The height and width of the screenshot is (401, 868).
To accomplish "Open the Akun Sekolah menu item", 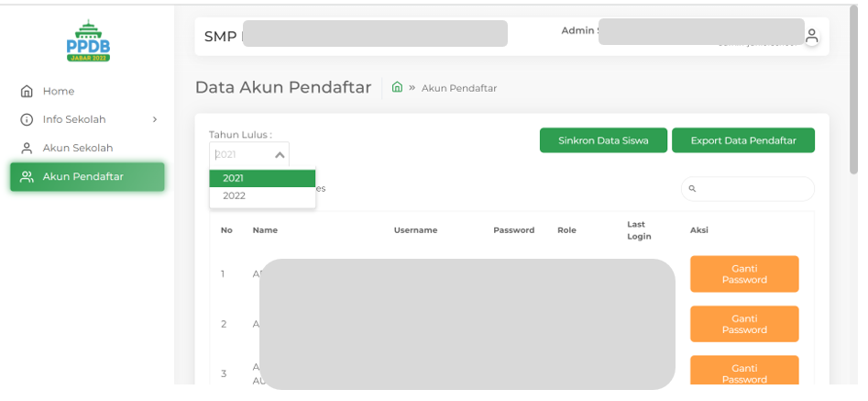I will 77,148.
